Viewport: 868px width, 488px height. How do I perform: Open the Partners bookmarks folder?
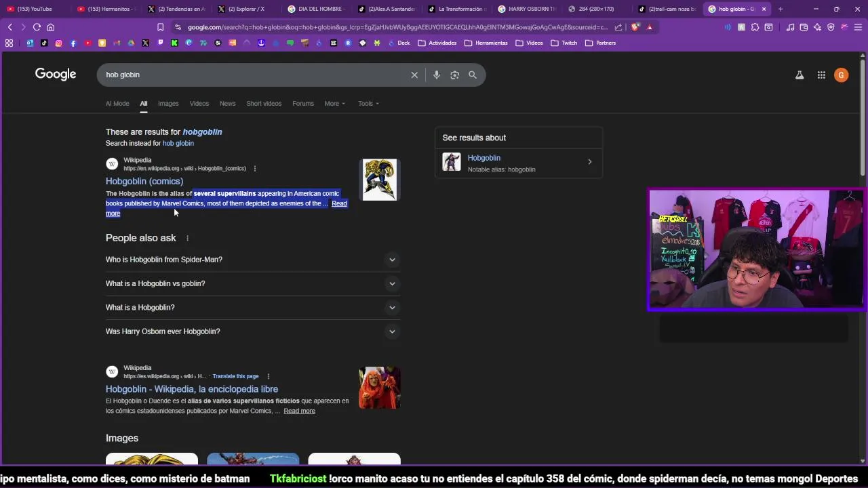600,43
